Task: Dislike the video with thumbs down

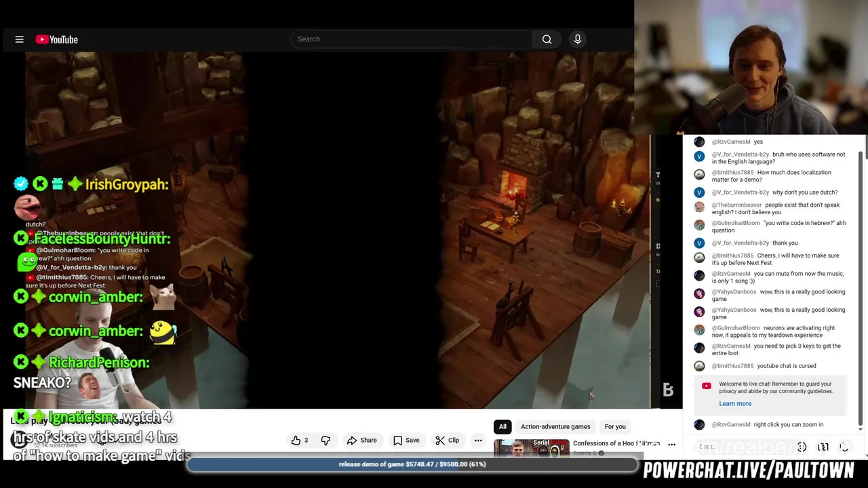Action: 325,441
